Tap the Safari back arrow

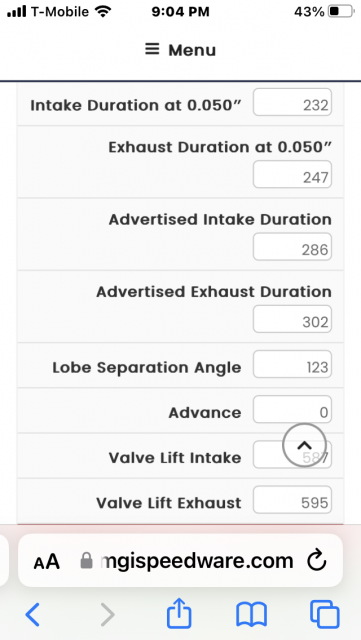[33, 614]
